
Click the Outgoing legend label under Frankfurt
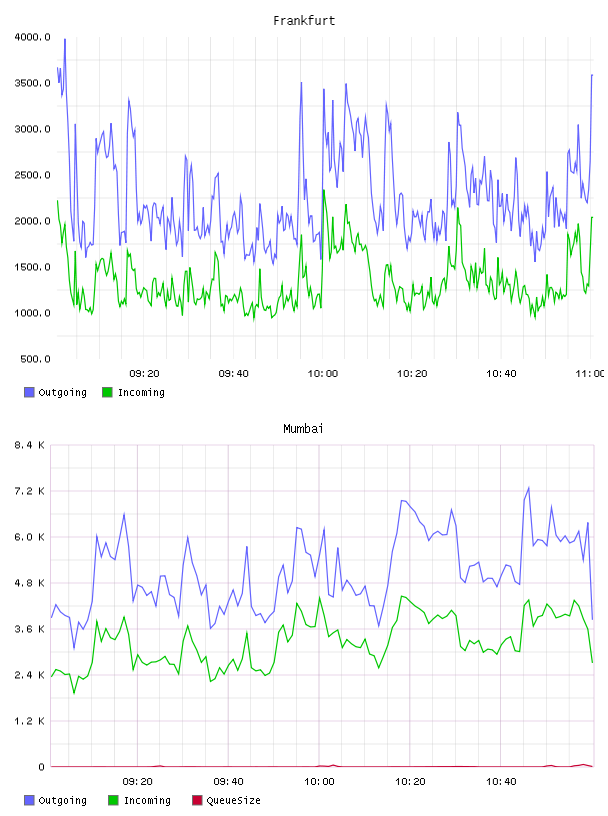pyautogui.click(x=62, y=392)
